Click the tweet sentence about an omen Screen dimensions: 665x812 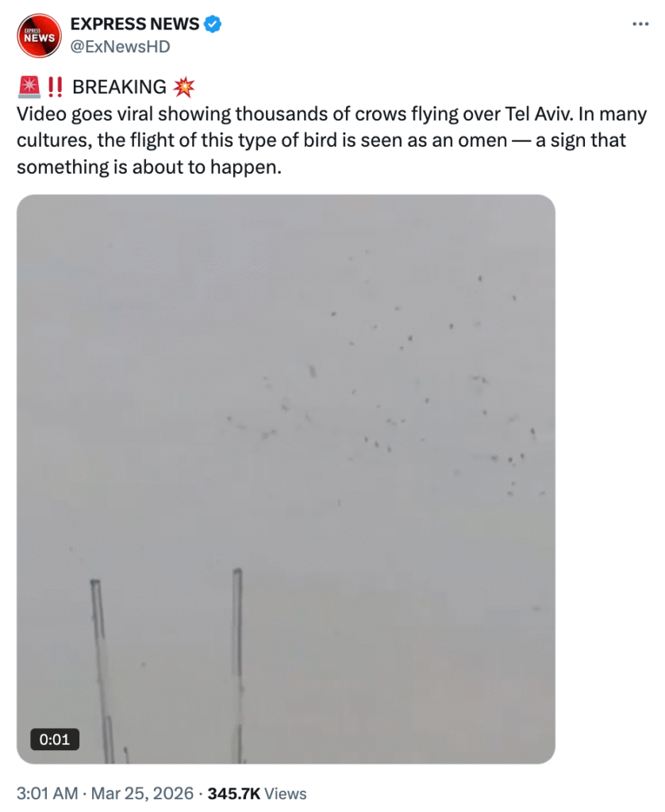click(332, 140)
